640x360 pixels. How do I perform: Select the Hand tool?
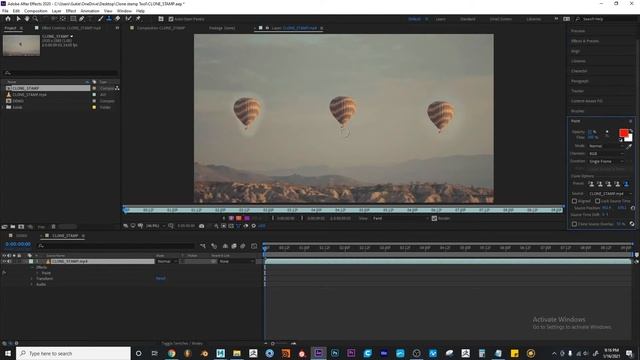click(x=27, y=19)
